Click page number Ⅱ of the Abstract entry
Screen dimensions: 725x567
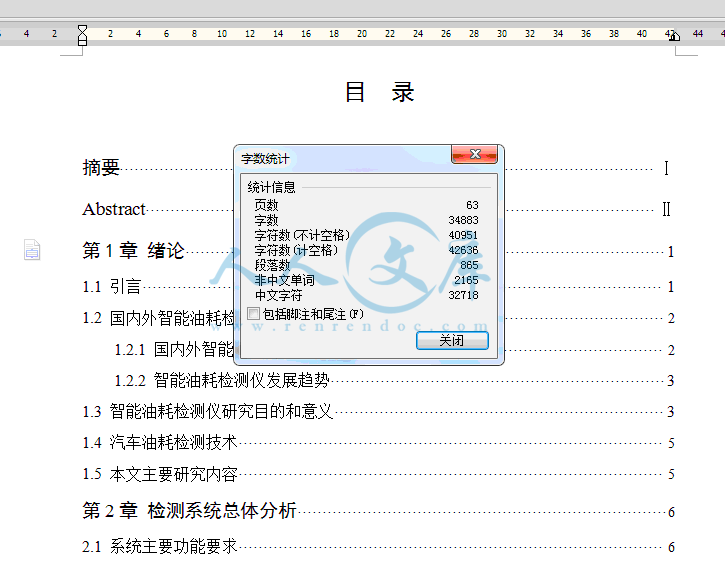click(x=666, y=209)
